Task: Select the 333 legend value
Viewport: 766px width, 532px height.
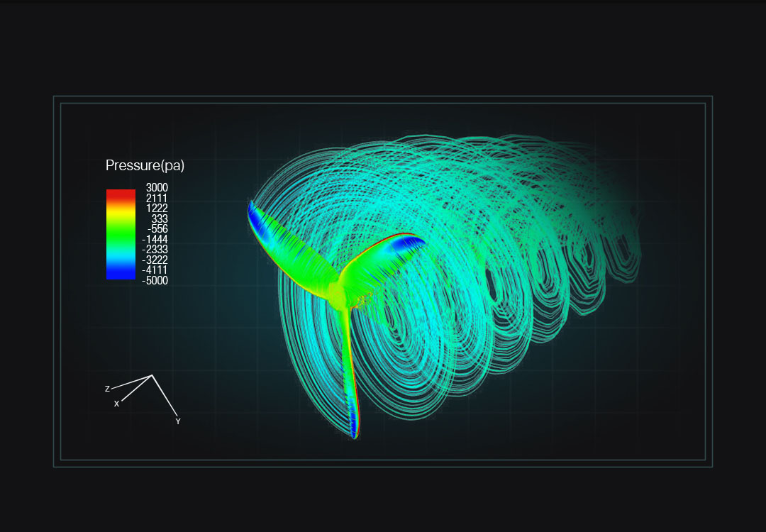Action: (160, 218)
